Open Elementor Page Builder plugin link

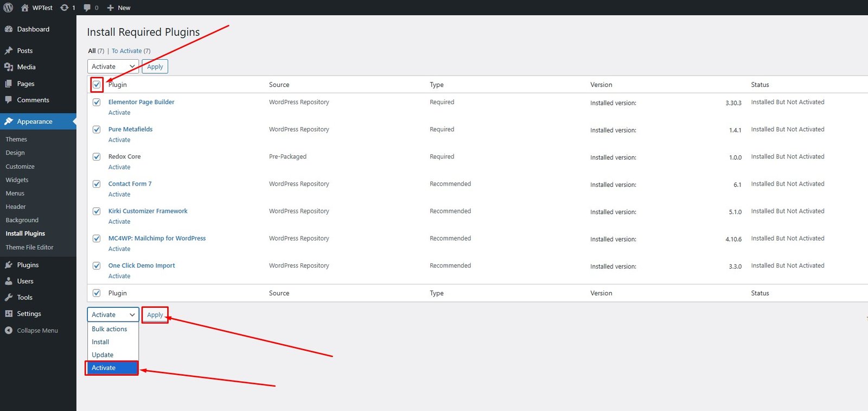pyautogui.click(x=141, y=102)
